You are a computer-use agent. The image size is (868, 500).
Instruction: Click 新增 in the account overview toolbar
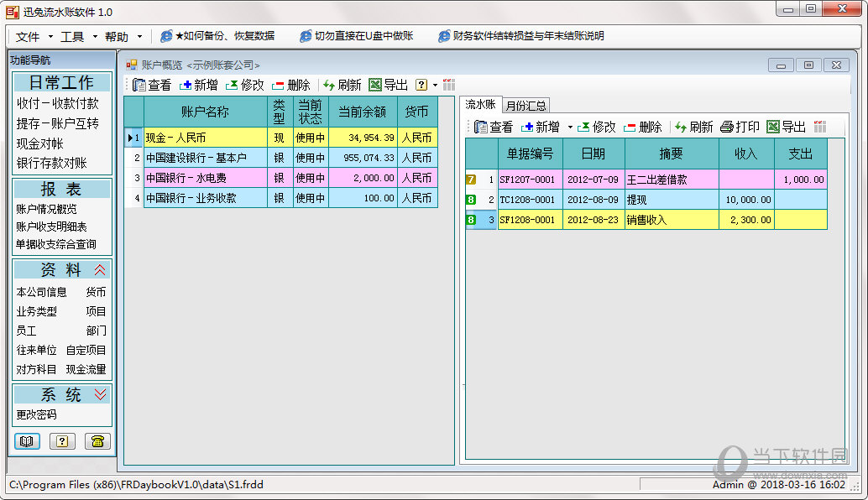199,85
